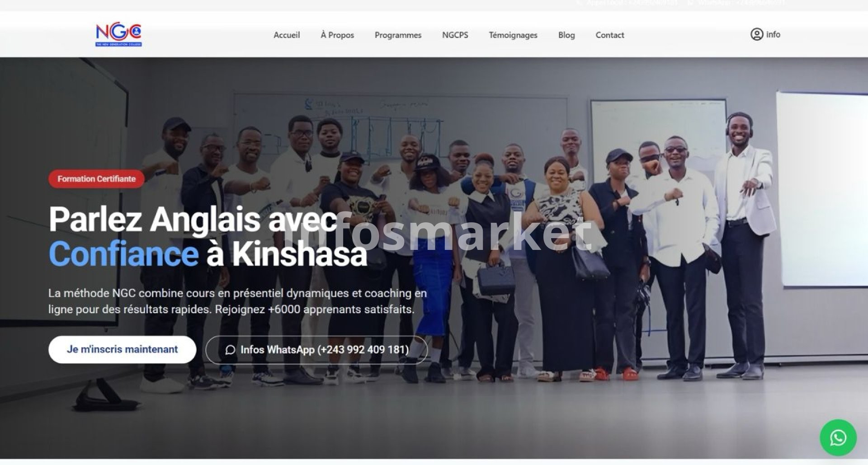Screen dimensions: 868x465
Task: Open the Blog page
Action: coord(566,35)
